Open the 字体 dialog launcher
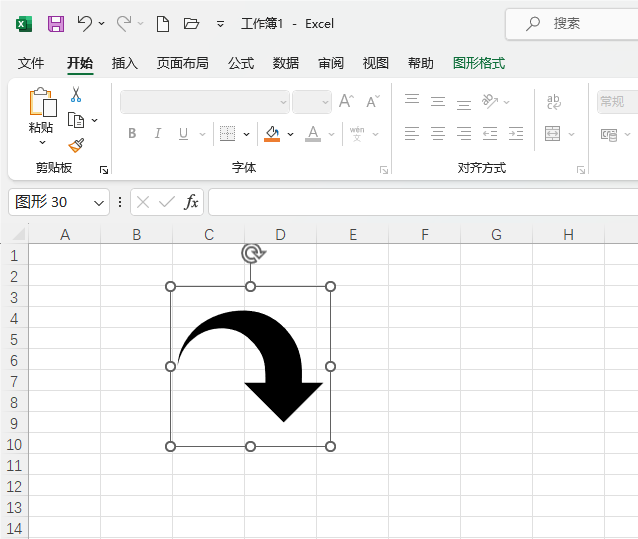This screenshot has height=539, width=638. pyautogui.click(x=384, y=171)
